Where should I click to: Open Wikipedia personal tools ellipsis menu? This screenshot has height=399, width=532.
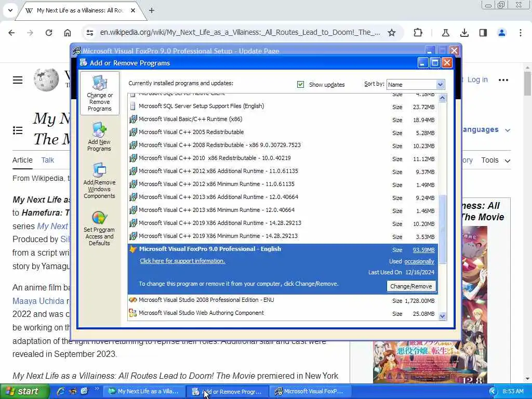coord(503,80)
